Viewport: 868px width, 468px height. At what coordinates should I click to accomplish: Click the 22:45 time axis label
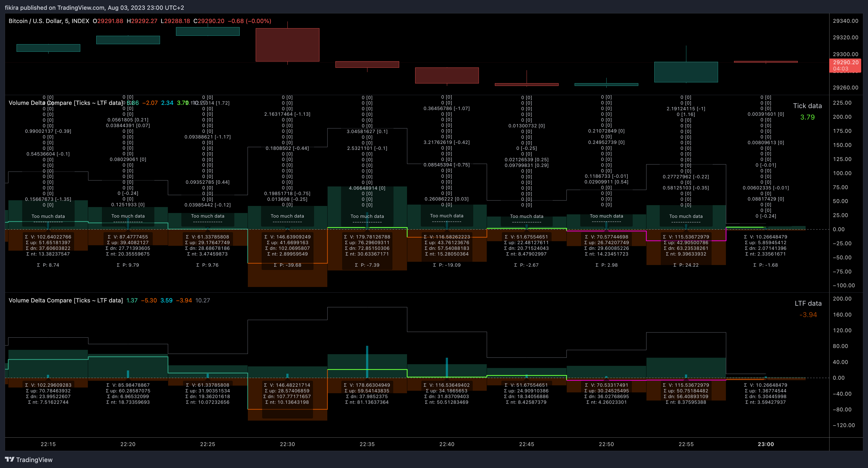(x=527, y=444)
